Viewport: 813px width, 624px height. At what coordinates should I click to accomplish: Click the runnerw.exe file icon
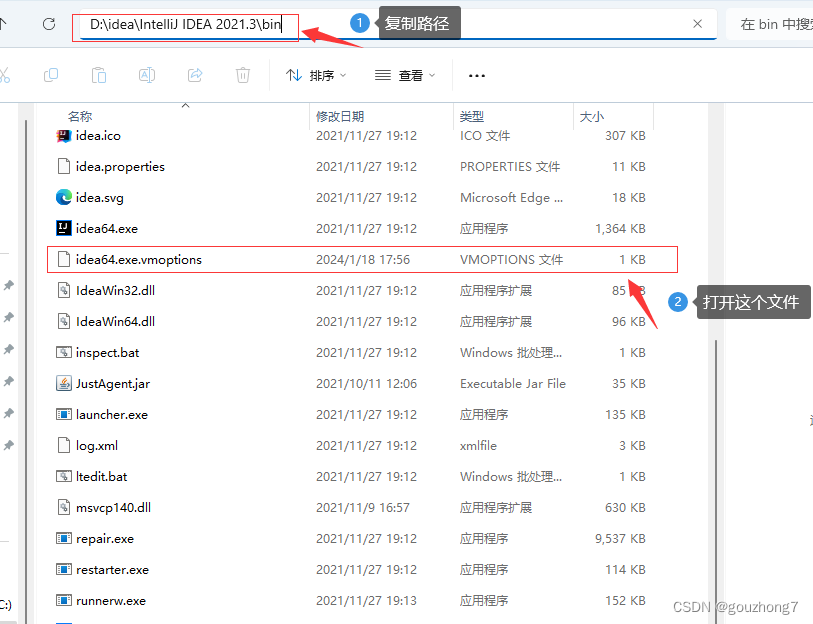point(63,601)
